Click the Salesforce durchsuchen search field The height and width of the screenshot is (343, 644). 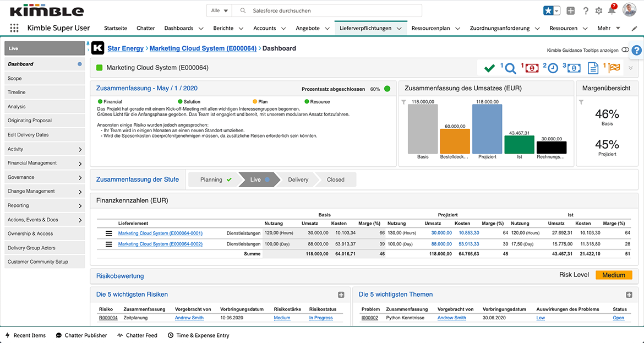(328, 10)
